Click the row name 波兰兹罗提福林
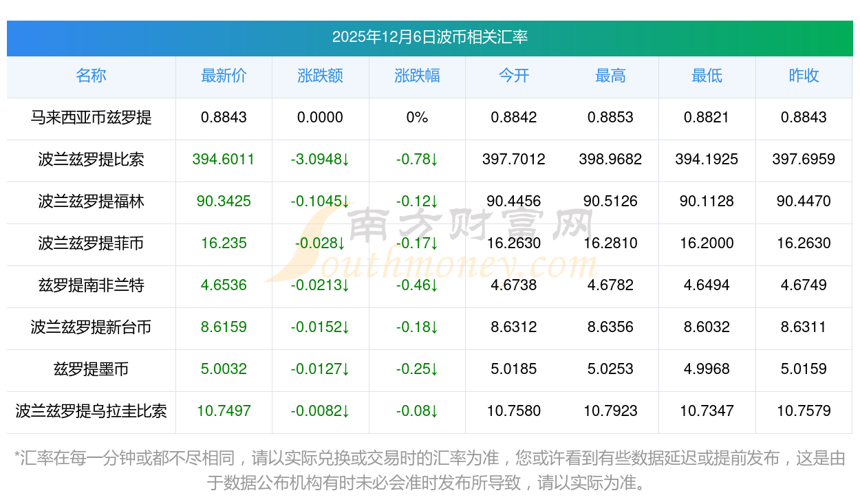 (x=91, y=201)
